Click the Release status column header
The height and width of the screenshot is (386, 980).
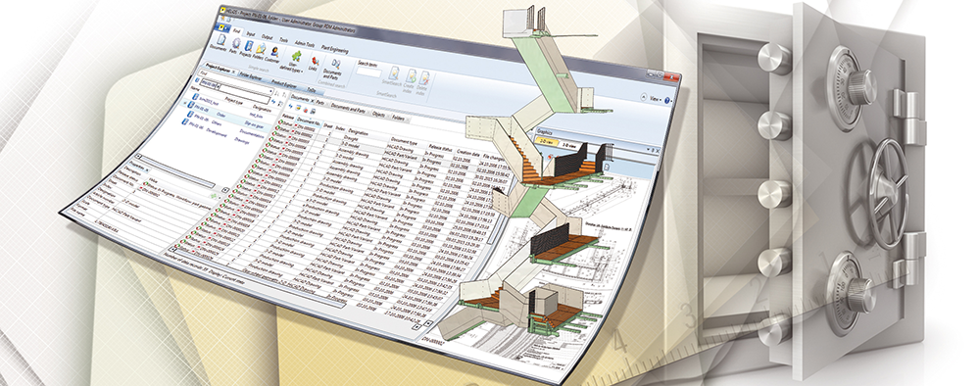click(x=441, y=149)
